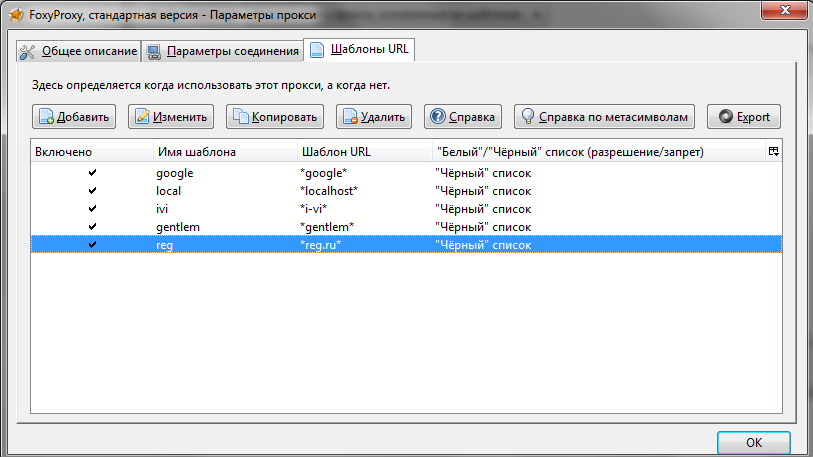Switch to the Общее описание tab

click(x=78, y=51)
